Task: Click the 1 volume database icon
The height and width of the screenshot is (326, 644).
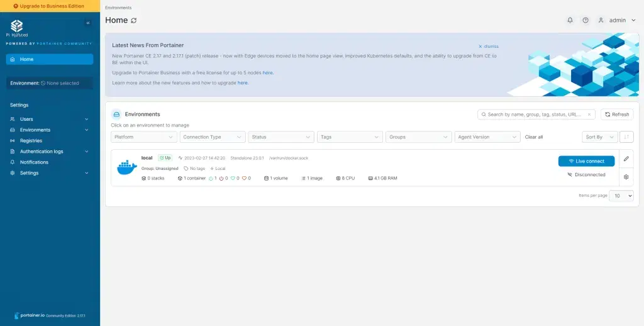Action: click(x=266, y=178)
